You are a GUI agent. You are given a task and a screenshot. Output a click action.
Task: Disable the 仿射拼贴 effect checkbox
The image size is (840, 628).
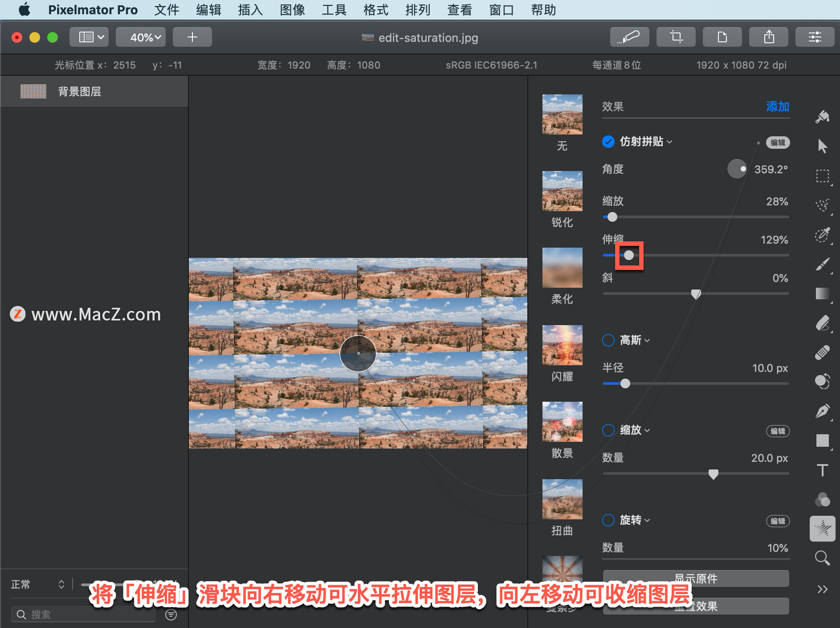608,142
